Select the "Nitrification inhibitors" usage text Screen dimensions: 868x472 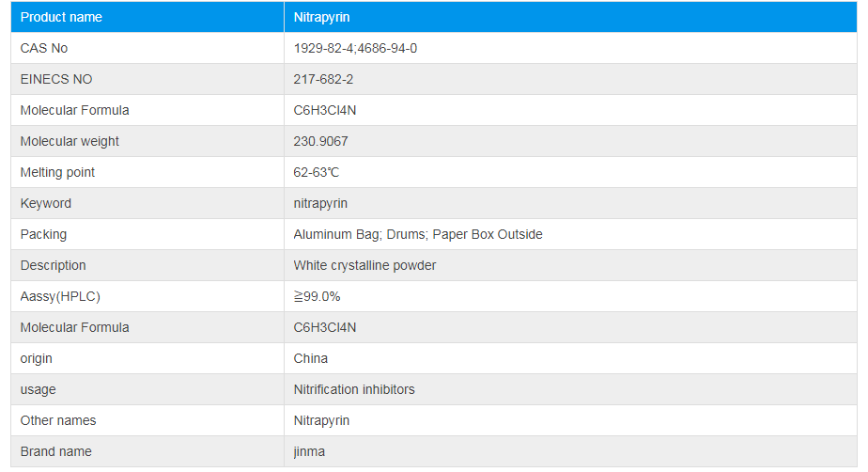pyautogui.click(x=354, y=389)
